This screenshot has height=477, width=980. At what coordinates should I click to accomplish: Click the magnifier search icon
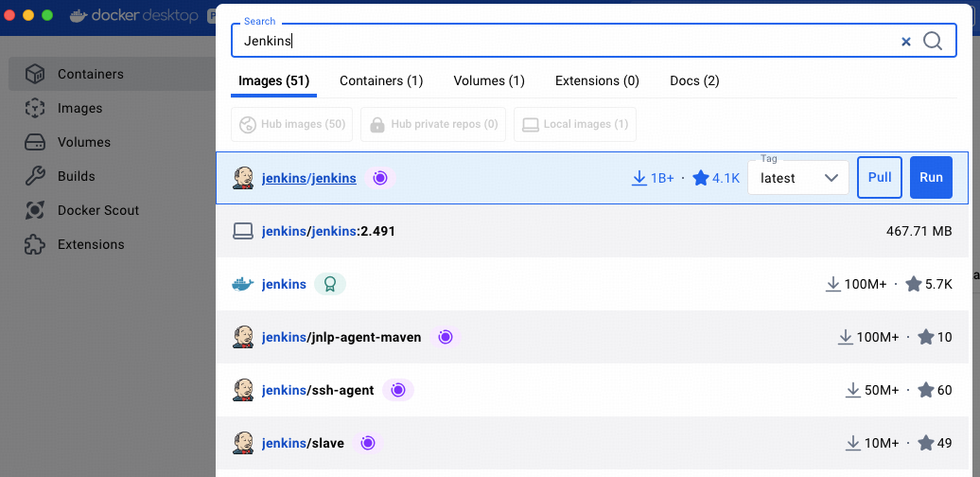(x=933, y=41)
